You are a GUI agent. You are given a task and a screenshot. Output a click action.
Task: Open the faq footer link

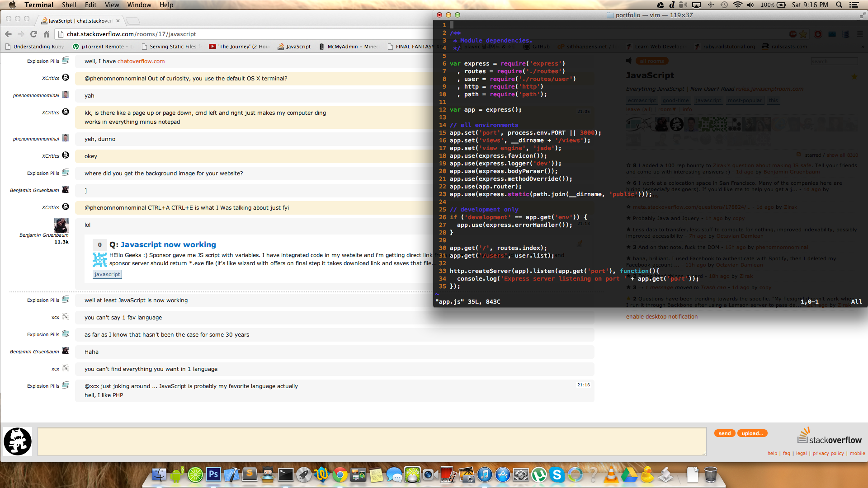coord(787,454)
